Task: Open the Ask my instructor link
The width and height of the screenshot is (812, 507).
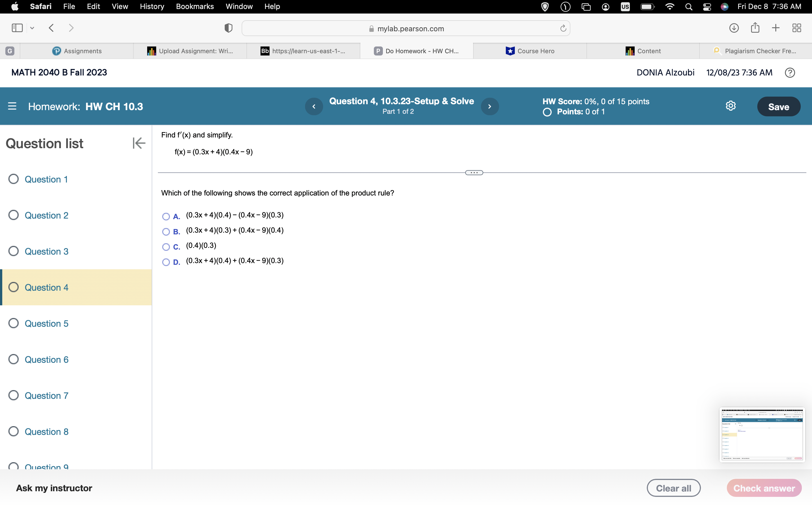Action: (x=54, y=488)
